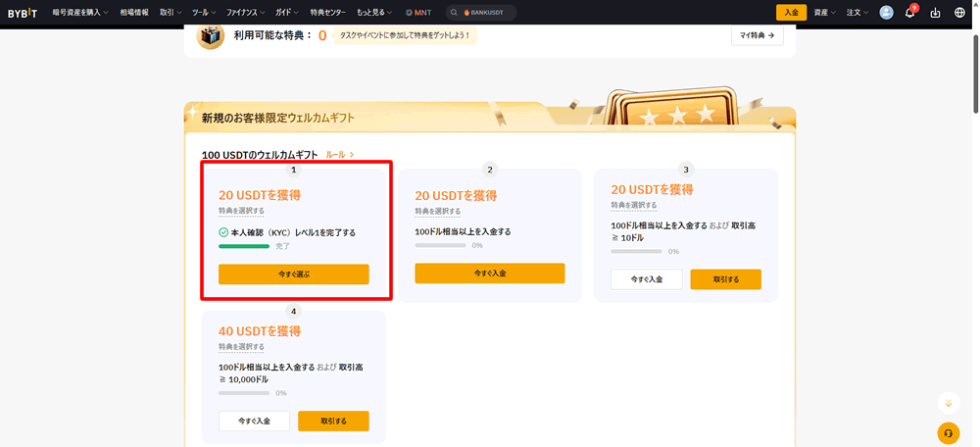Viewport: 980px width, 447px height.
Task: Open the notifications bell icon
Action: [909, 13]
